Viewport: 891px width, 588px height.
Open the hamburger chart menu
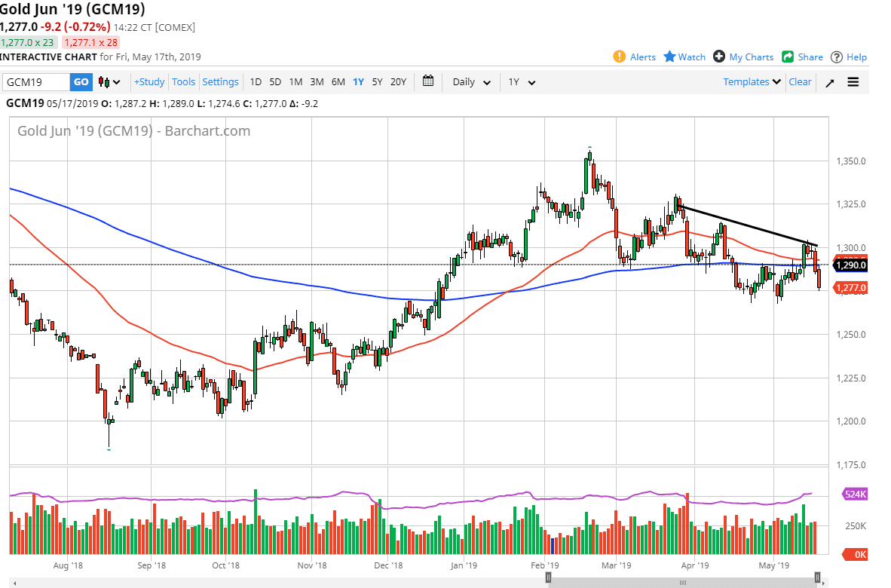point(853,82)
